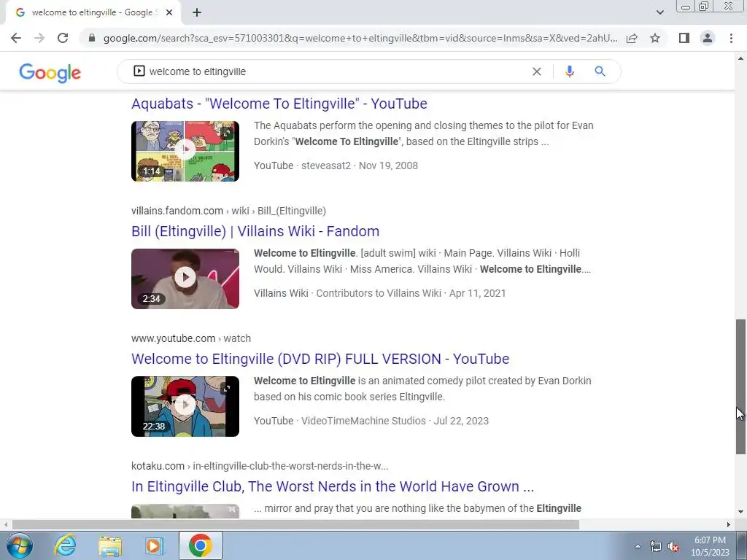747x560 pixels.
Task: Open Windows Media Player from the taskbar
Action: (155, 545)
